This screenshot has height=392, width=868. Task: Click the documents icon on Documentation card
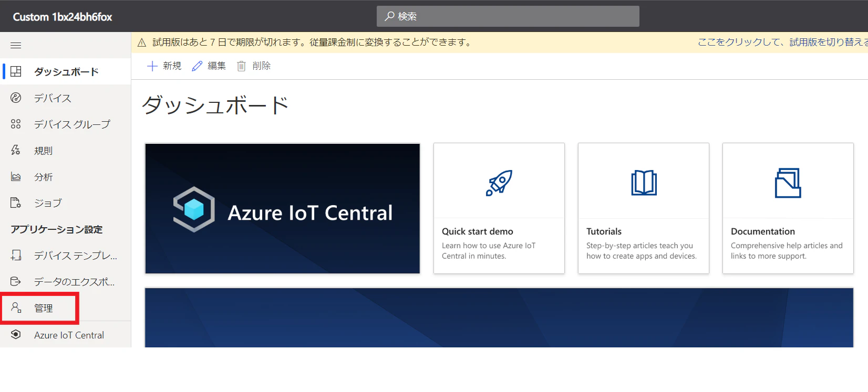click(788, 183)
